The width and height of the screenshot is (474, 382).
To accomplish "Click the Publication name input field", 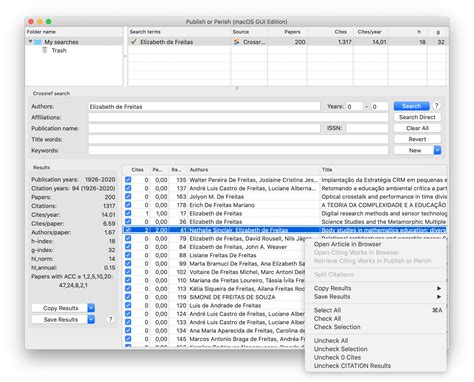I will click(204, 128).
